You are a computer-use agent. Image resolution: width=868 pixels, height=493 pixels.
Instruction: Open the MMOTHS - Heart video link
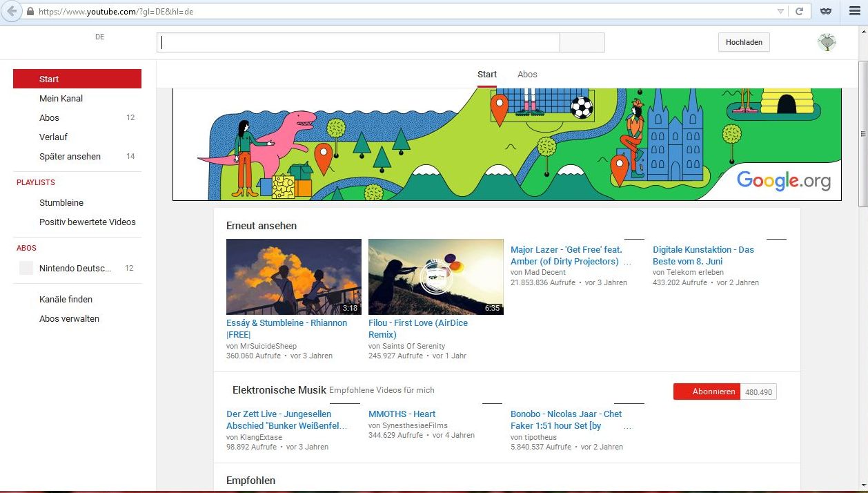tap(402, 414)
